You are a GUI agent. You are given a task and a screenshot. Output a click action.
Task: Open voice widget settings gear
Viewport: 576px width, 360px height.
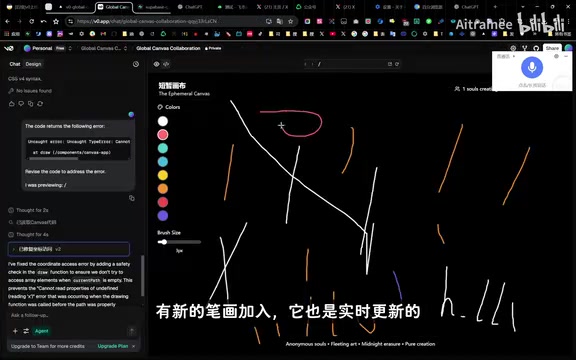pos(556,56)
